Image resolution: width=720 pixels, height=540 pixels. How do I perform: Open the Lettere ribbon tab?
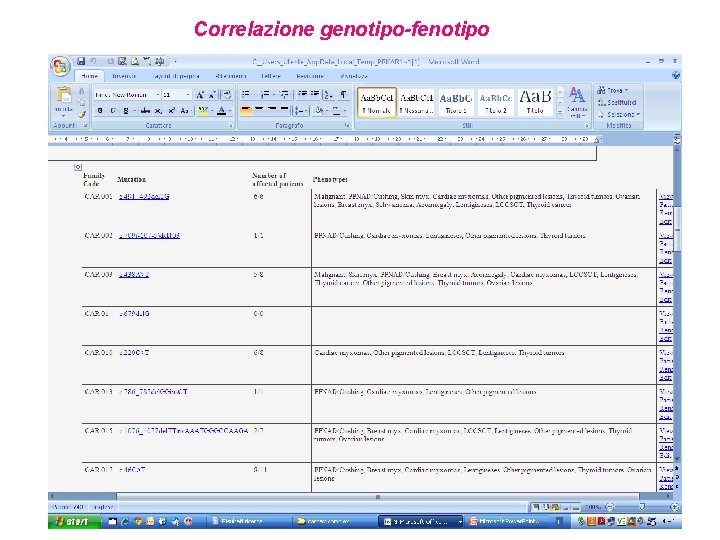[x=271, y=76]
